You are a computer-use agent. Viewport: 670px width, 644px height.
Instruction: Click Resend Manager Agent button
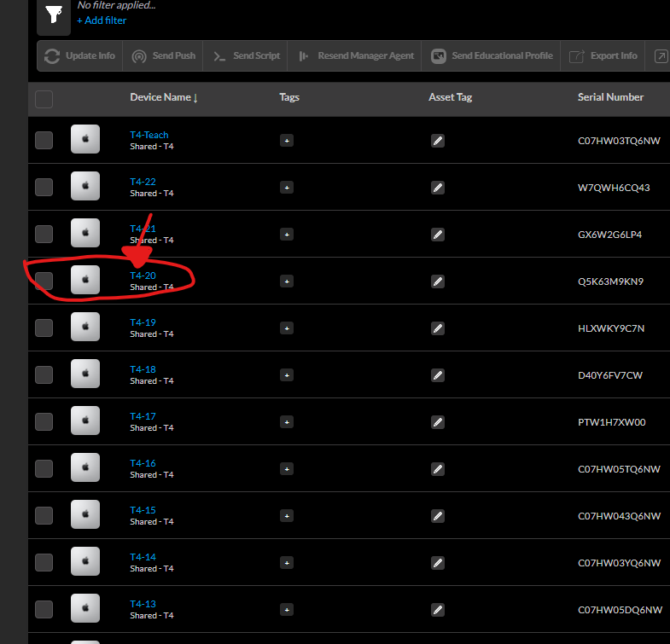[x=355, y=56]
